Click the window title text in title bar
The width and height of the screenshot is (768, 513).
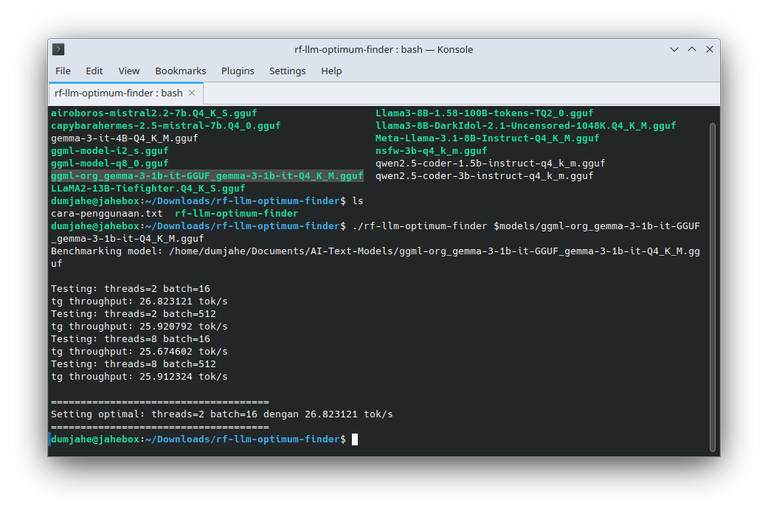[383, 49]
